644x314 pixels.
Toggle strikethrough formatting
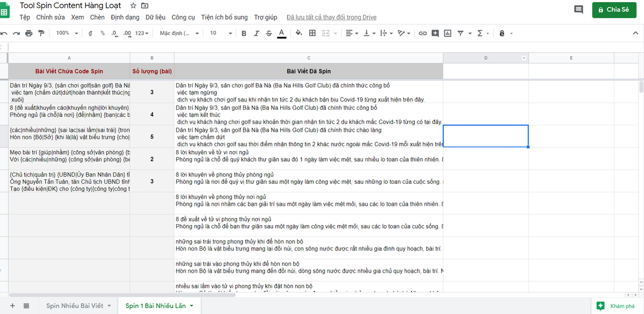pos(268,33)
